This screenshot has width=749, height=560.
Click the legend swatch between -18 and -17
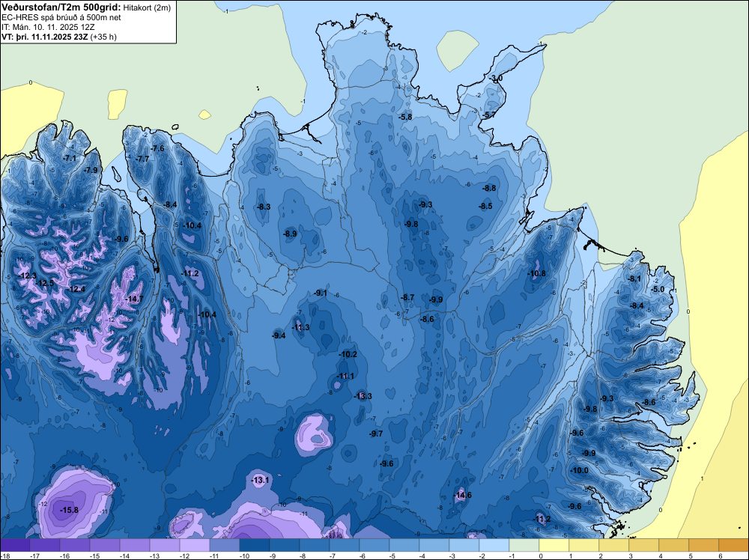15,545
